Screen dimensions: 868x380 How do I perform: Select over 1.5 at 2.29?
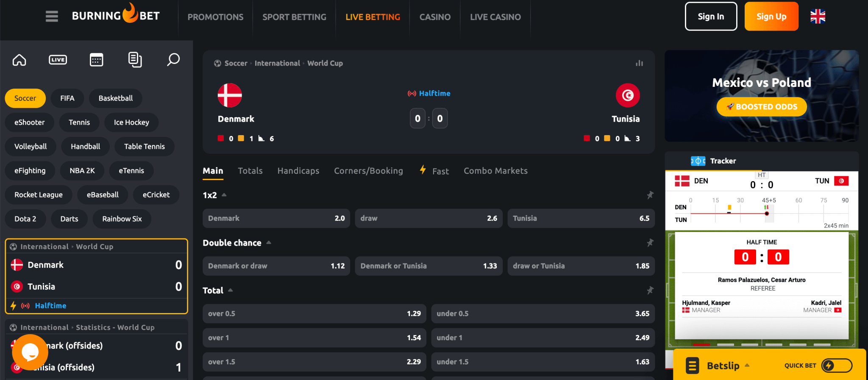(314, 362)
